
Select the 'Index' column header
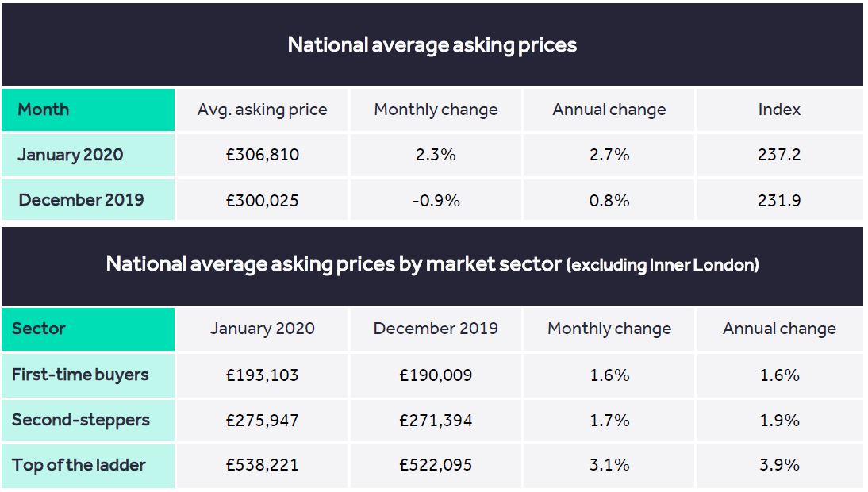[779, 110]
